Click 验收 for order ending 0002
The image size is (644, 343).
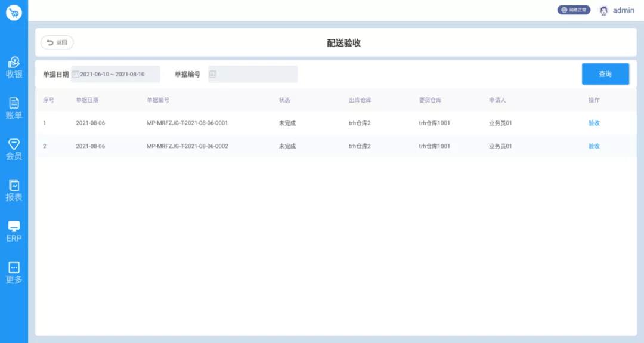pyautogui.click(x=594, y=146)
